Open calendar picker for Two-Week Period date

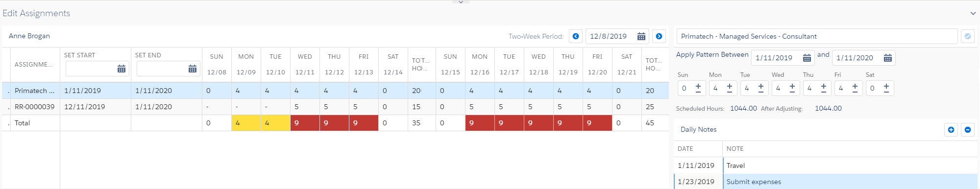point(641,36)
